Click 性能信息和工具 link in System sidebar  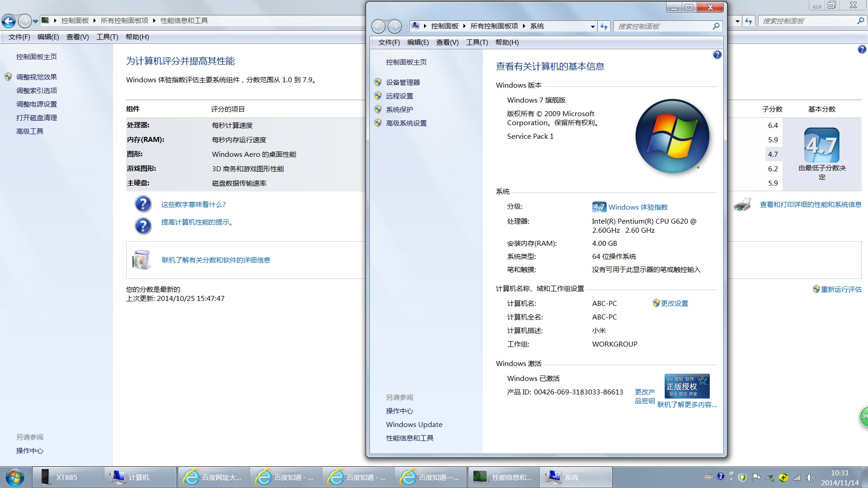[410, 438]
